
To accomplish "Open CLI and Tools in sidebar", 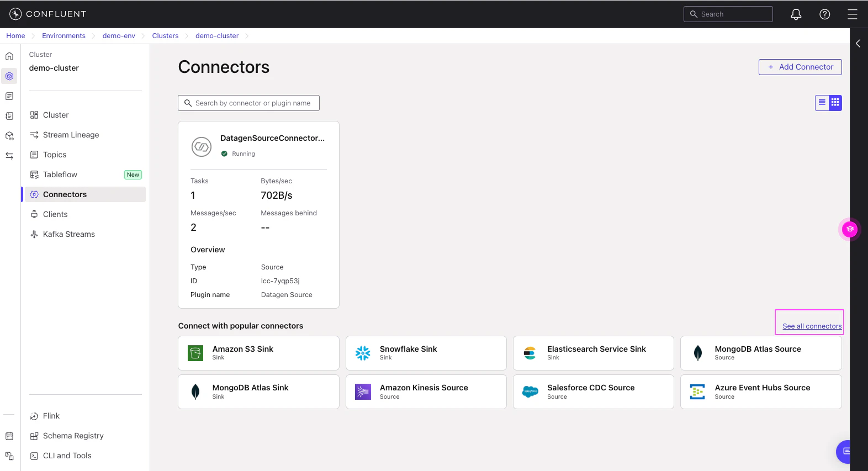I will [85, 456].
